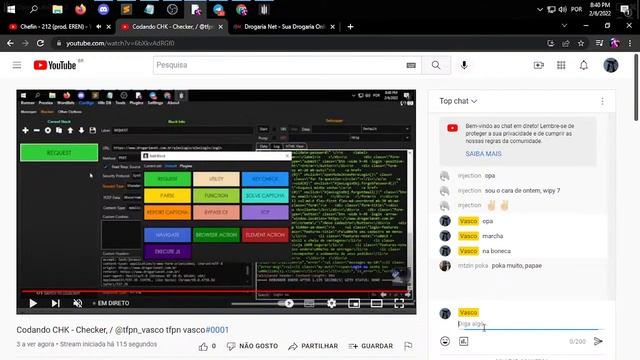Open the Windows action center
Viewport: 640px width, 360px height.
[624, 9]
